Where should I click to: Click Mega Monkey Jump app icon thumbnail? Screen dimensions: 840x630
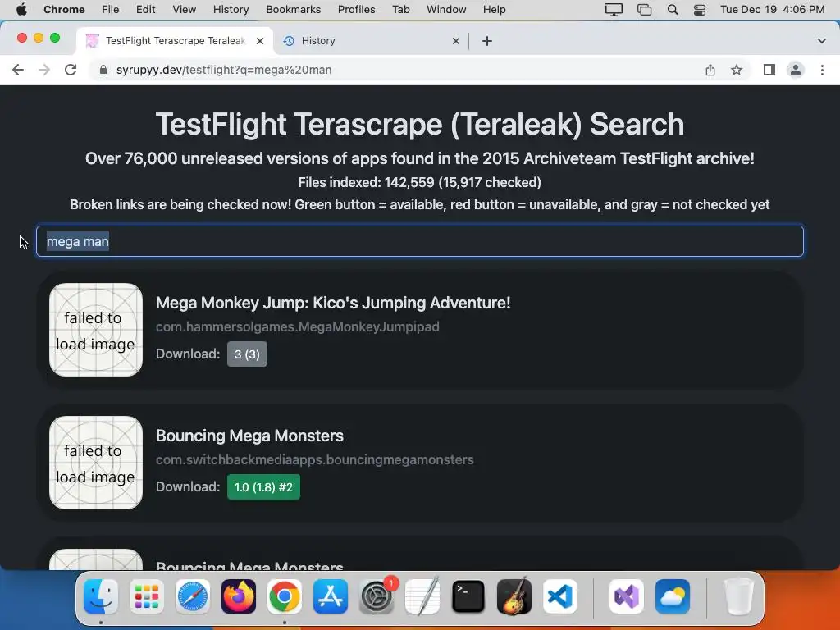pos(96,330)
